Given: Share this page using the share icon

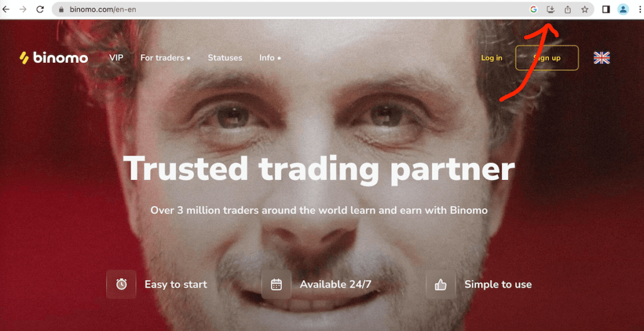Looking at the screenshot, I should pos(568,9).
